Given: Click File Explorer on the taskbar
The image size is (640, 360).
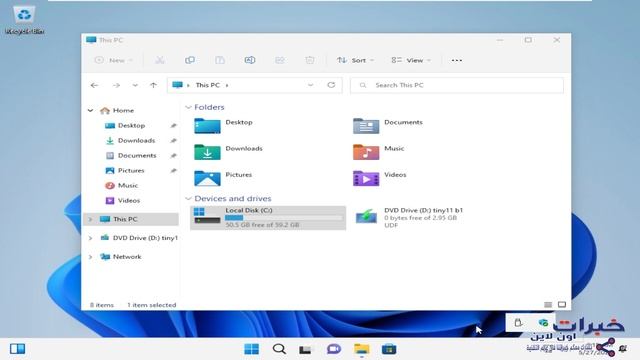Looking at the screenshot, I should coord(362,349).
